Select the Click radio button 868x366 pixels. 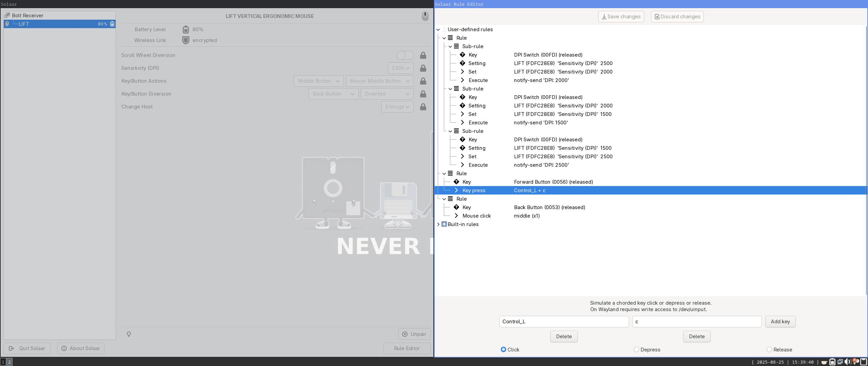pos(503,349)
